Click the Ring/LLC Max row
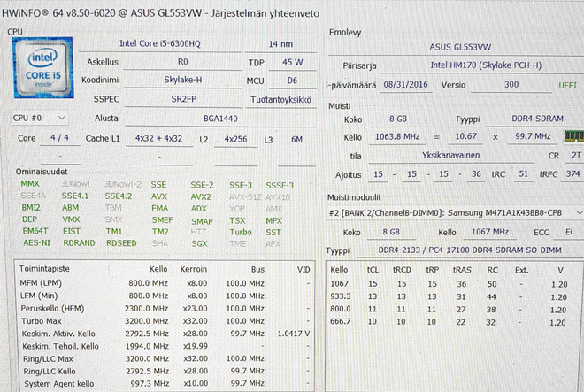584x392 pixels. click(165, 359)
